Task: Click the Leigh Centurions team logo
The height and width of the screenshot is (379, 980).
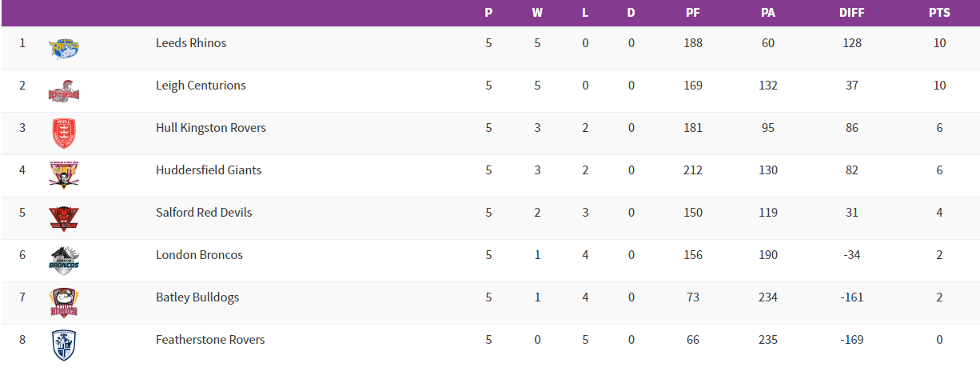Action: [x=63, y=91]
